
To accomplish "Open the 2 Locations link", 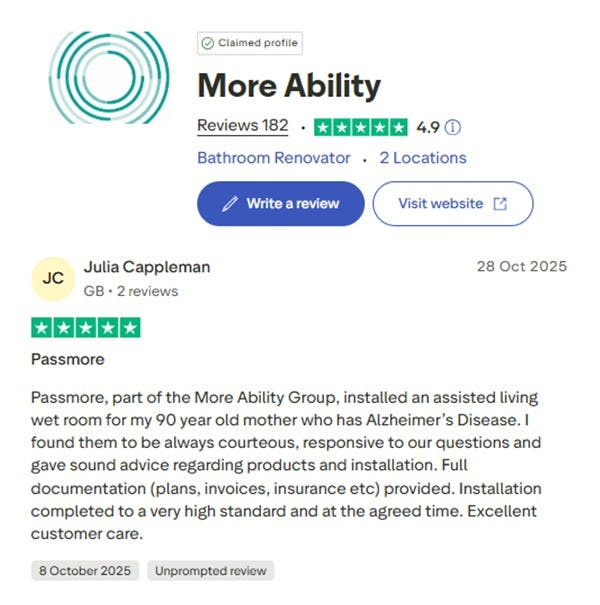I will click(423, 158).
